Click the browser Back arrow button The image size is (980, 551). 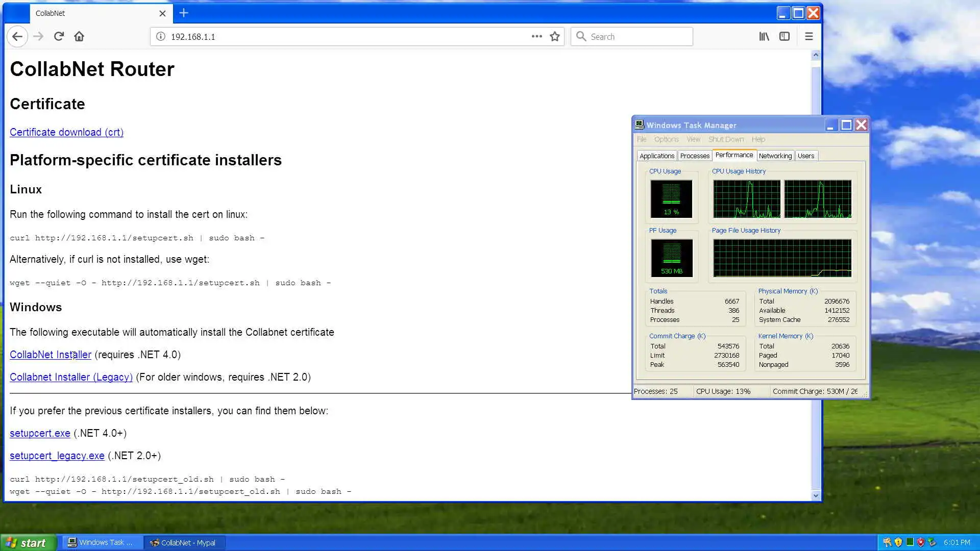coord(17,36)
